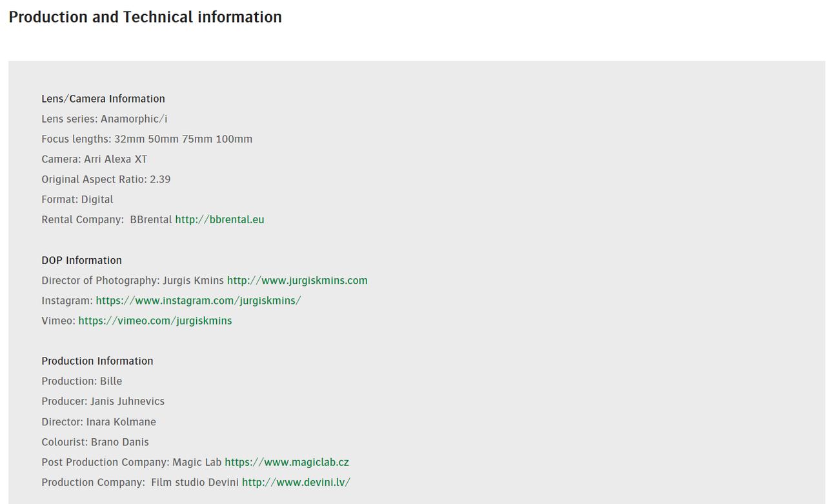Select the 'Format: Digital' line
The image size is (826, 504).
point(77,199)
